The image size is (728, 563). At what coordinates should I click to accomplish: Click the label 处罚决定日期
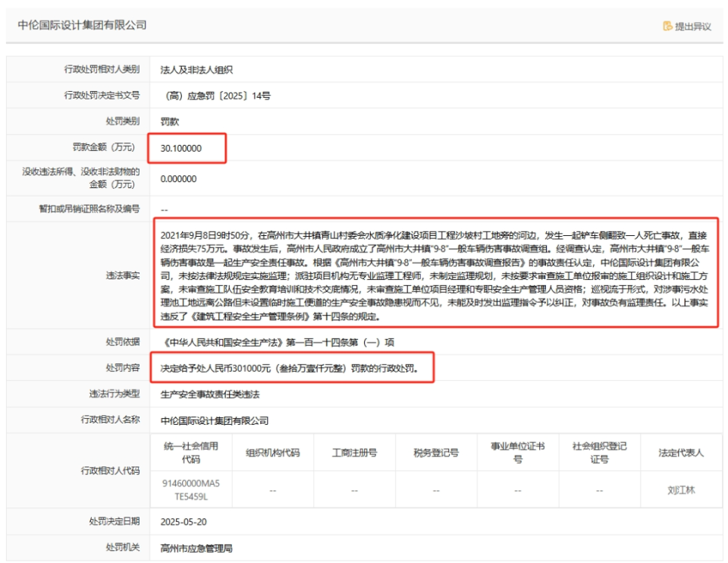pos(115,521)
